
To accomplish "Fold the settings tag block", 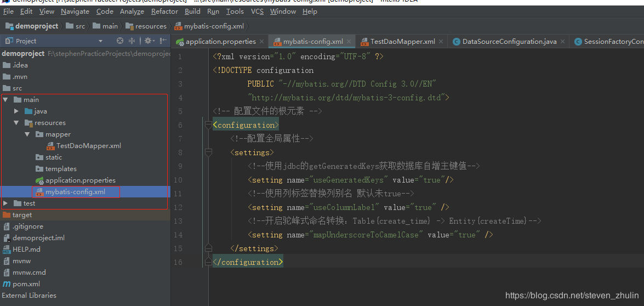I will click(208, 152).
